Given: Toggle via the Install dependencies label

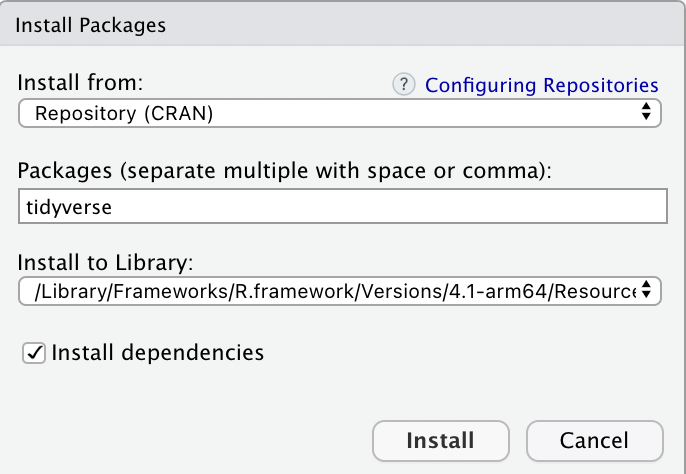Looking at the screenshot, I should click(158, 353).
